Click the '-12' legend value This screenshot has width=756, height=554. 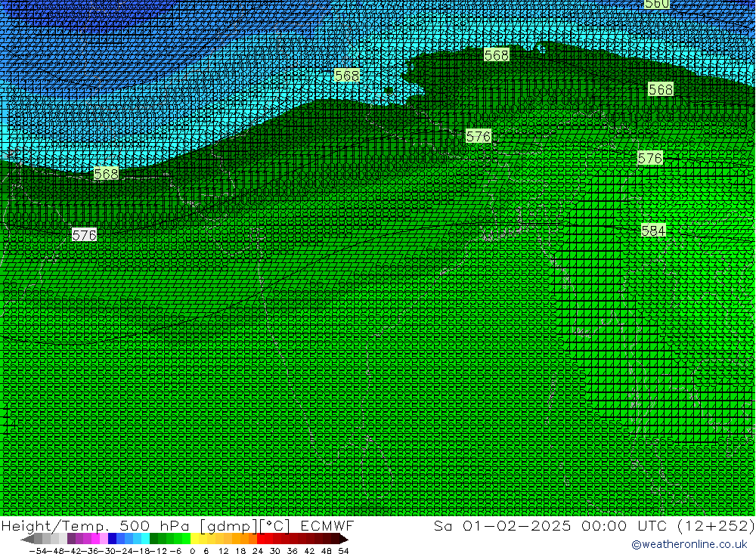point(159,551)
